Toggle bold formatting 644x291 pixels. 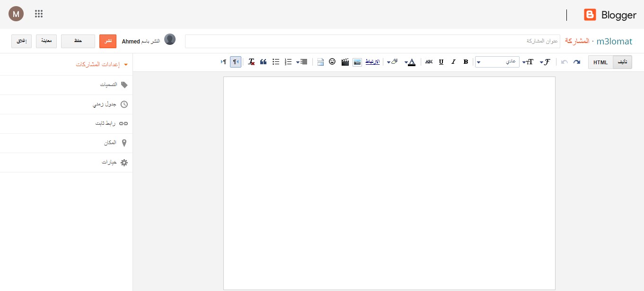466,62
